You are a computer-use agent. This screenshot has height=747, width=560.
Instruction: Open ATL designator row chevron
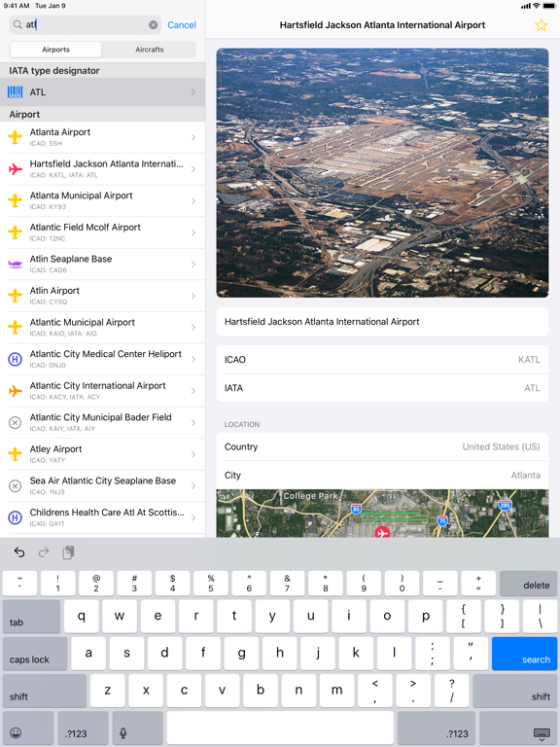193,92
